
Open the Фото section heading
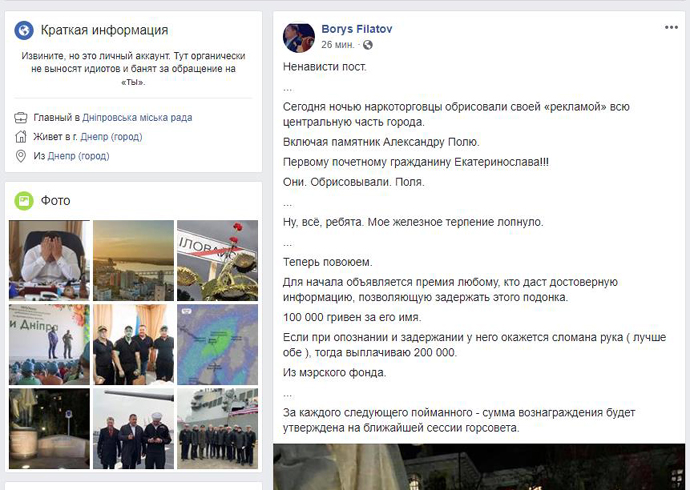[x=55, y=201]
